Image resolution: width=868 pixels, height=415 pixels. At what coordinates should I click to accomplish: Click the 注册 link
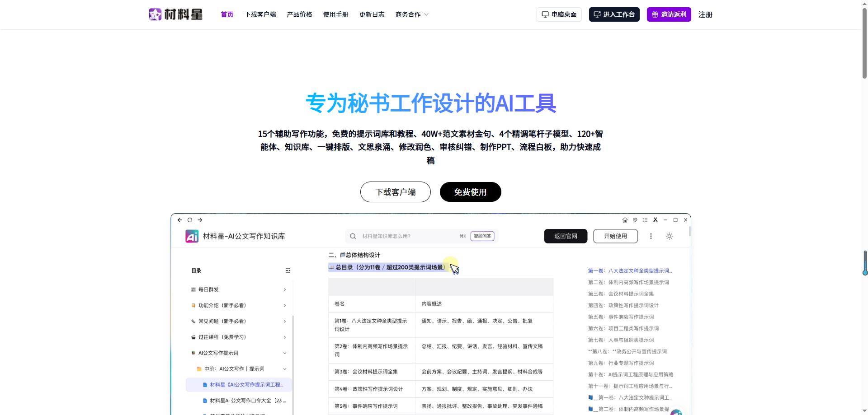(705, 14)
